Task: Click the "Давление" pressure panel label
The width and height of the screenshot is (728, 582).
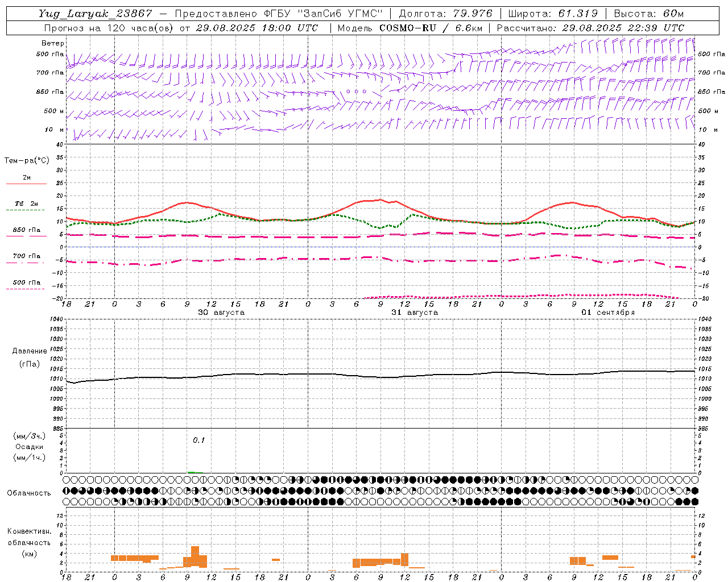Action: click(x=30, y=351)
